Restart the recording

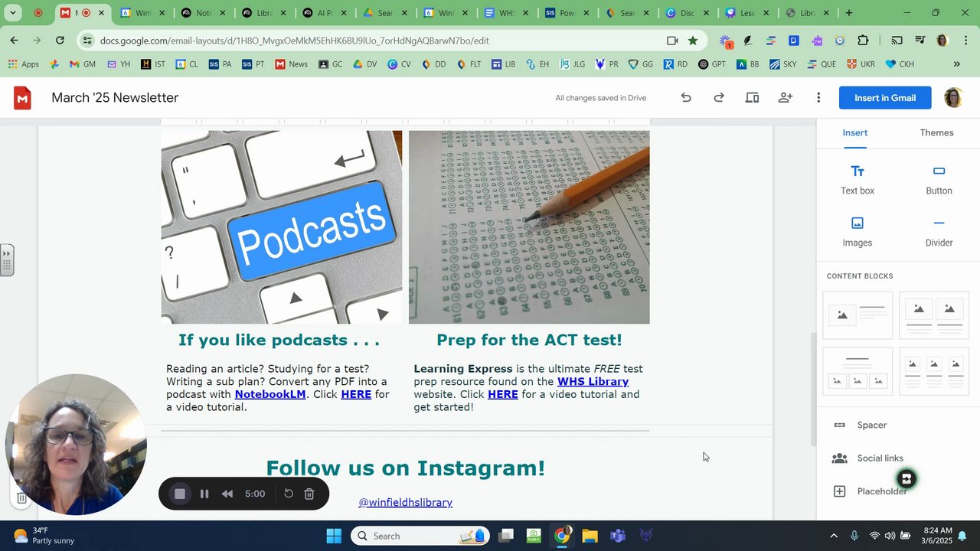[x=289, y=494]
